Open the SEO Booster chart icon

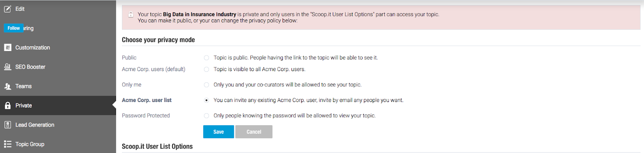pyautogui.click(x=8, y=67)
